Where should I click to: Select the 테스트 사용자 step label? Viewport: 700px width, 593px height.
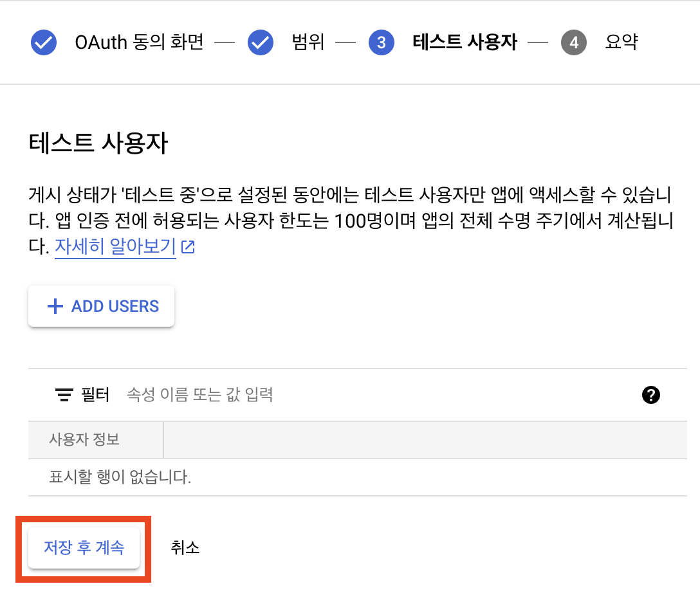click(465, 43)
